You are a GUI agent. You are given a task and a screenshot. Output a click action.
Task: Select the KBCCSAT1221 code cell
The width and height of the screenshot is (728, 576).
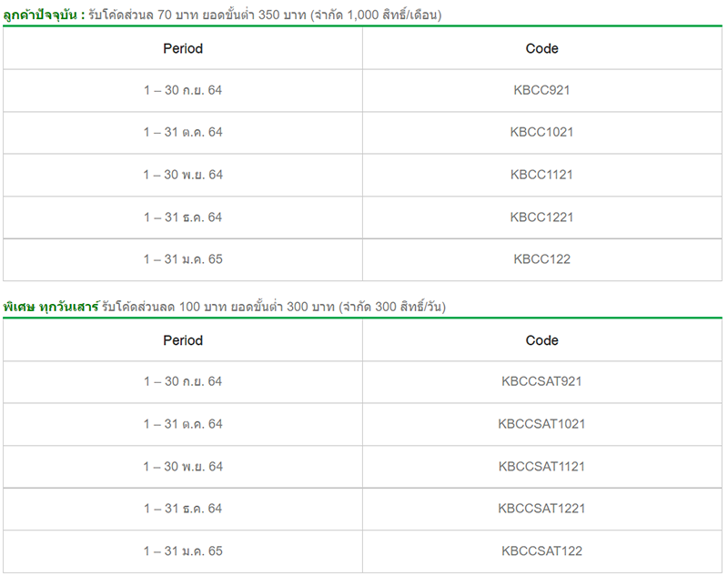[541, 509]
